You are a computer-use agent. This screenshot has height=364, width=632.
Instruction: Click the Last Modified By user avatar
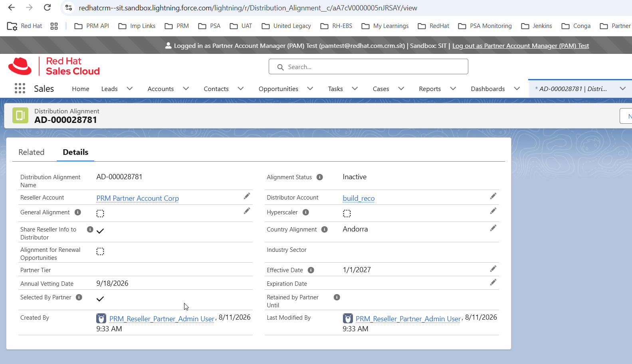[x=348, y=318]
